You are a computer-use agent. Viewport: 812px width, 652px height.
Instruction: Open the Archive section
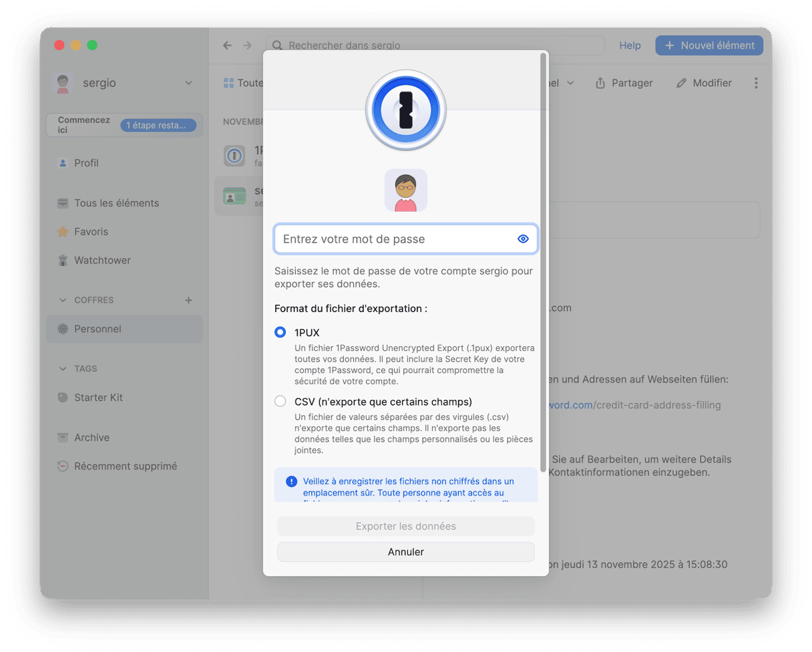pyautogui.click(x=91, y=438)
